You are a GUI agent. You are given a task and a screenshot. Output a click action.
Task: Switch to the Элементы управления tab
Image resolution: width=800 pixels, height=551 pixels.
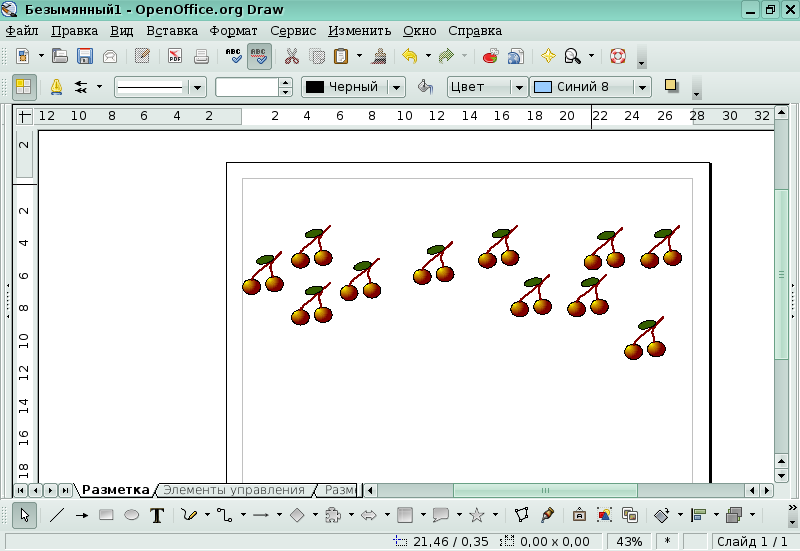click(234, 490)
